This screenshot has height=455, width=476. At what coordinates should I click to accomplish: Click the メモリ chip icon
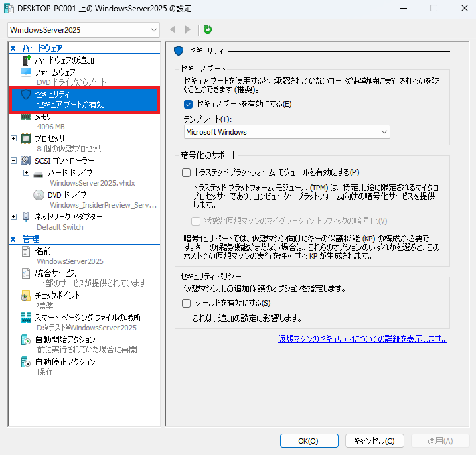tap(26, 117)
